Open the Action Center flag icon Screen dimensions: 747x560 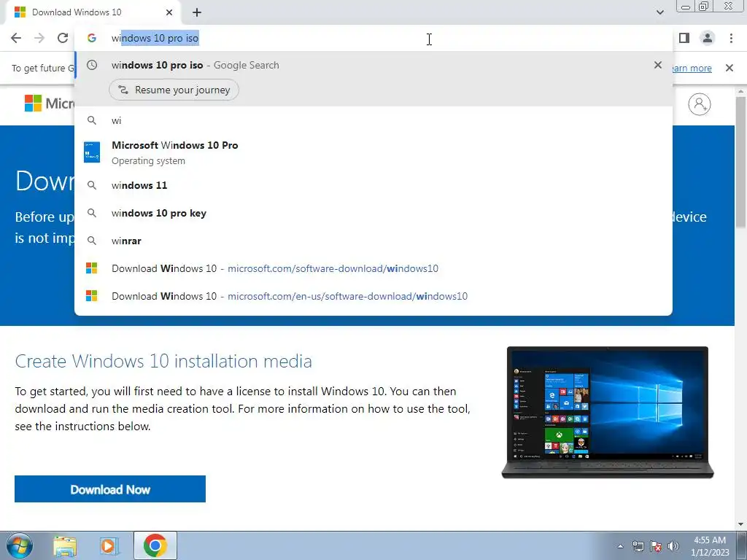pos(656,546)
